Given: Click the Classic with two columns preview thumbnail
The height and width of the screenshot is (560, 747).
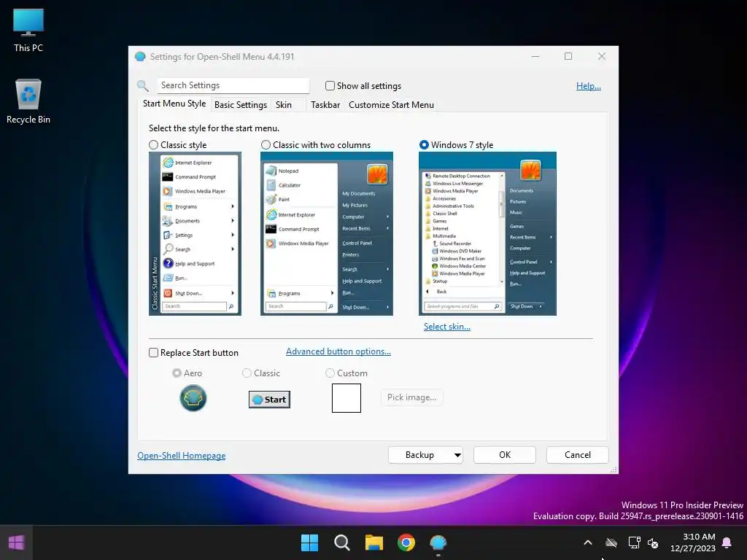Looking at the screenshot, I should click(327, 234).
